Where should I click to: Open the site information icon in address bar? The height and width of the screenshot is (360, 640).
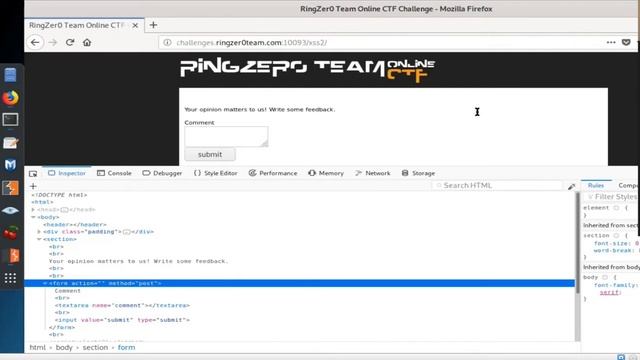tap(167, 42)
